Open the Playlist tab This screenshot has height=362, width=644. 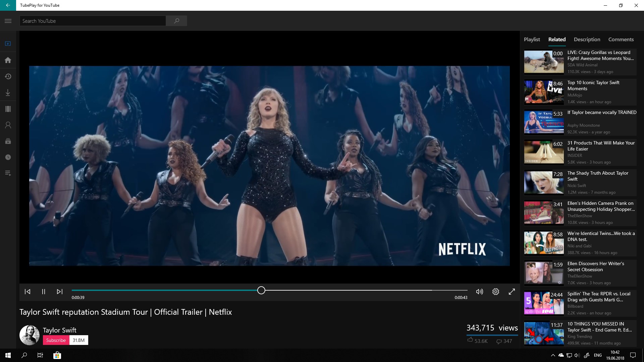coord(532,40)
